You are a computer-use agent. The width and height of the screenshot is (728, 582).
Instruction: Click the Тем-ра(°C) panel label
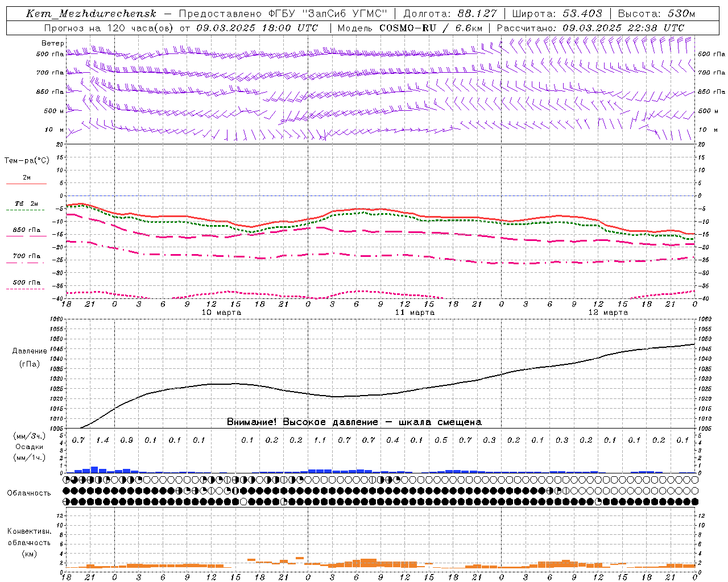tap(27, 160)
